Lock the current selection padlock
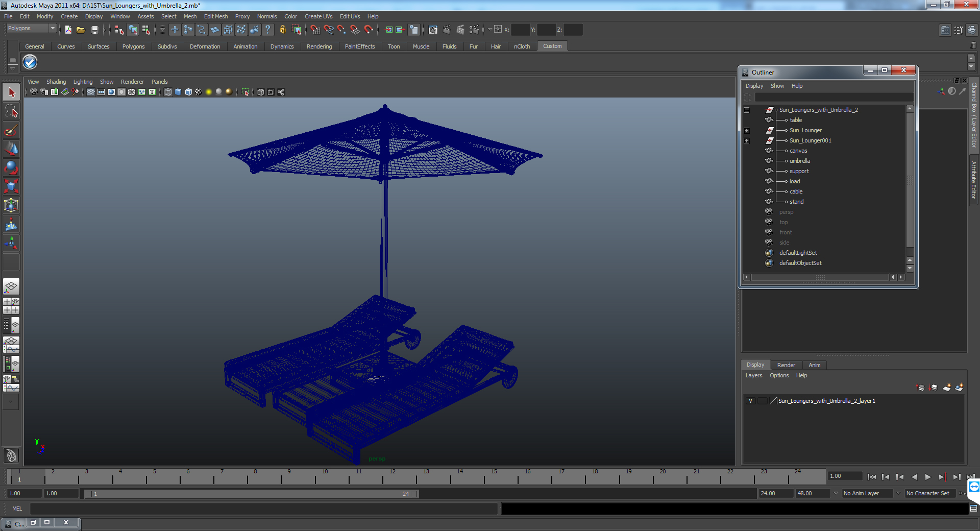The image size is (980, 531). click(x=283, y=30)
